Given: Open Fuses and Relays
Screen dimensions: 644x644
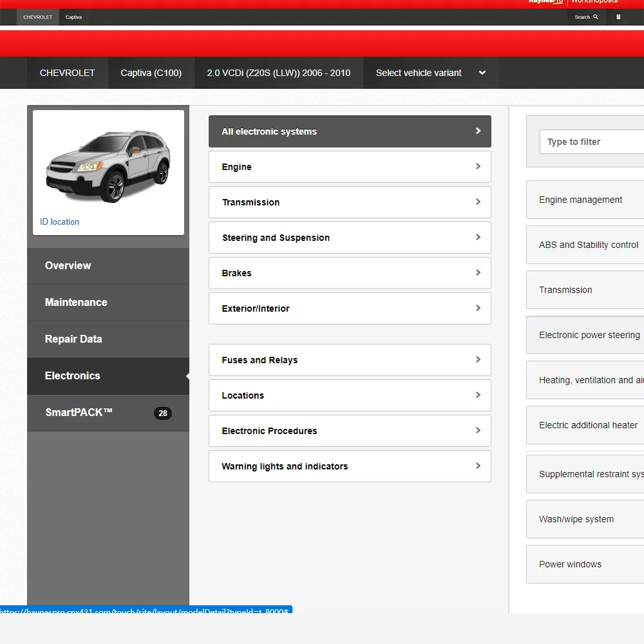Looking at the screenshot, I should coord(350,360).
